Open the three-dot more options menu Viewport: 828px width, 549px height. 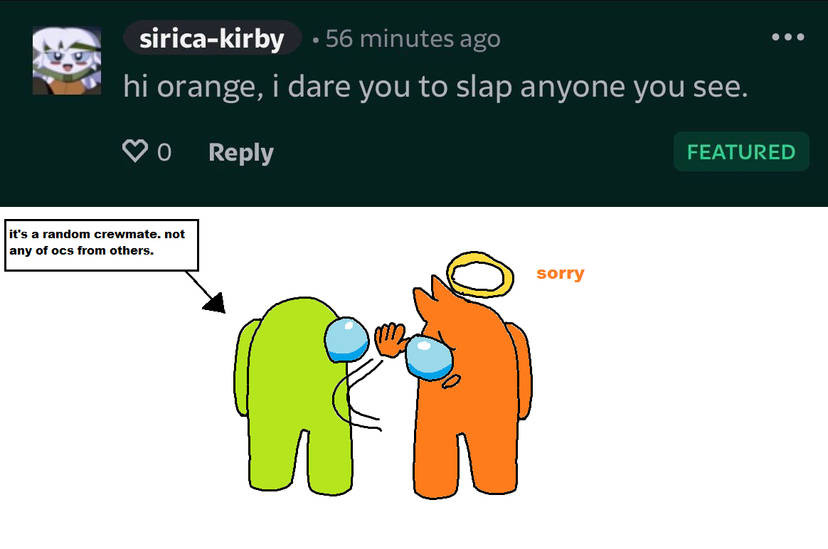(x=787, y=37)
